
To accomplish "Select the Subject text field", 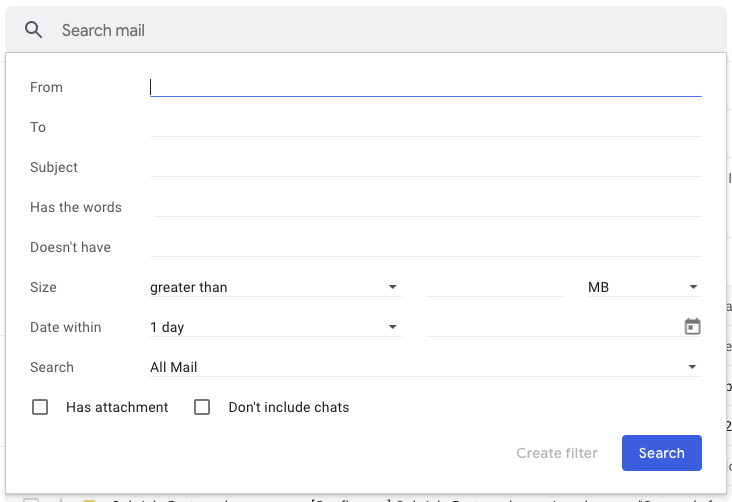I will point(425,167).
